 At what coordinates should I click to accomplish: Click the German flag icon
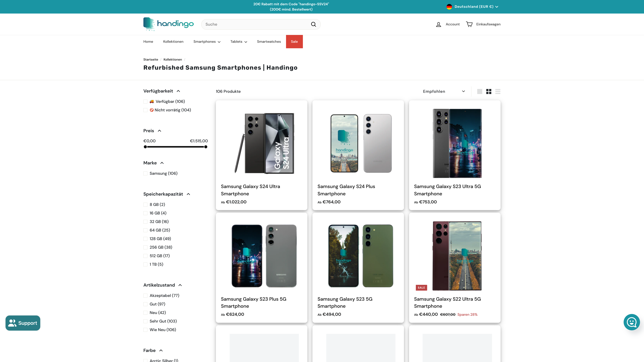(449, 7)
